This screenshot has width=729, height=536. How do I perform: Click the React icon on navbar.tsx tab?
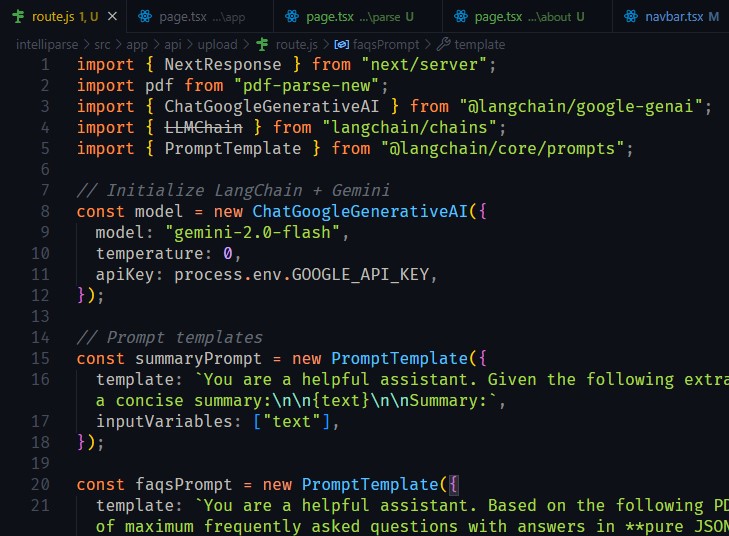point(632,17)
